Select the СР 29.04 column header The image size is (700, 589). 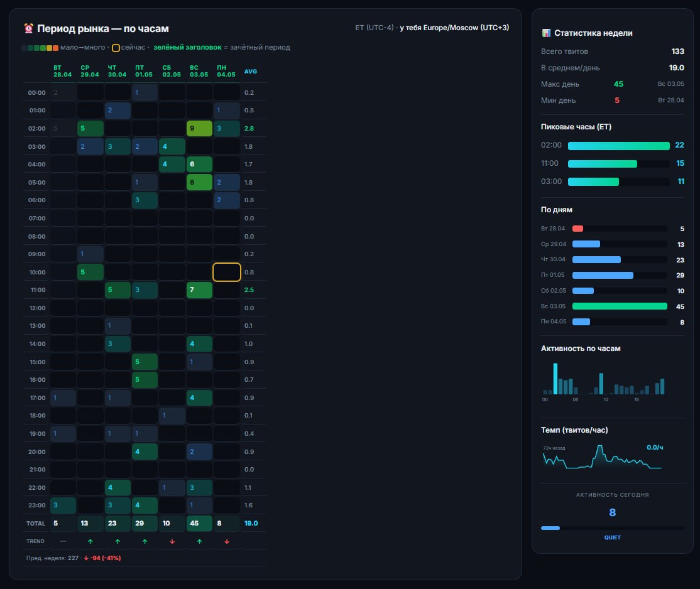click(90, 71)
